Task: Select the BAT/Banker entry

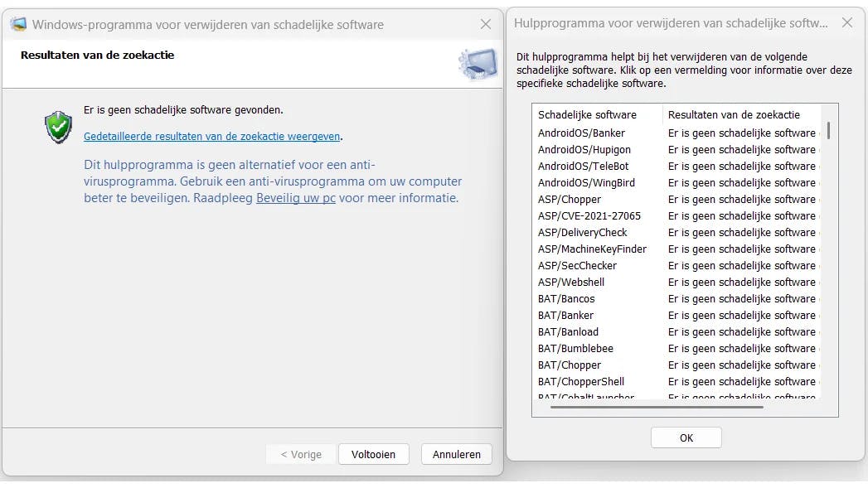Action: click(565, 316)
